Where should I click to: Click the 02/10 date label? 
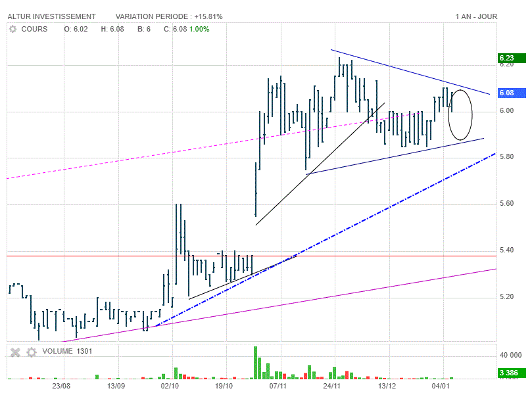tap(170, 386)
